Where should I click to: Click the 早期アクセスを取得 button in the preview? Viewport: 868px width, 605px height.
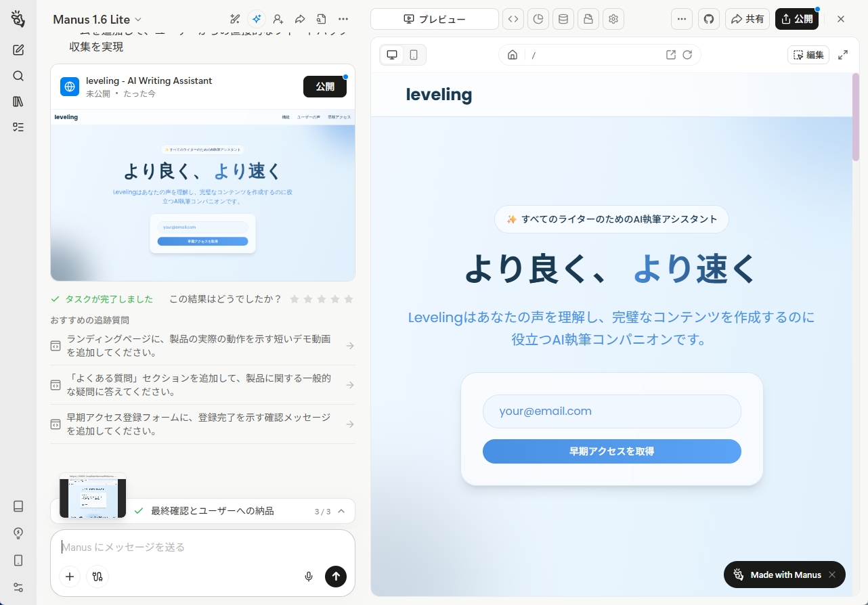(612, 451)
